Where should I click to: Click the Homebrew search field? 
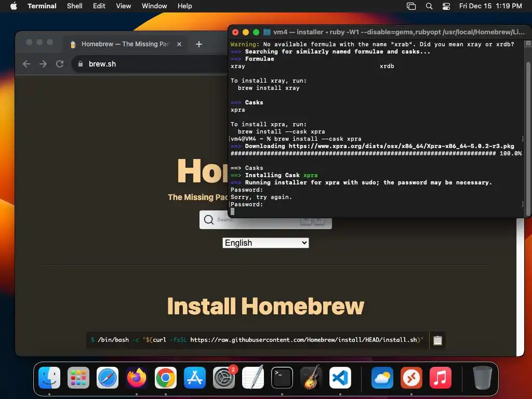(265, 220)
